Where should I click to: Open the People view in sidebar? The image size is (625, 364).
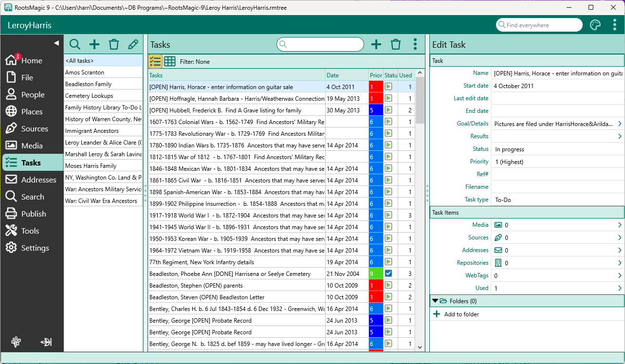point(33,95)
